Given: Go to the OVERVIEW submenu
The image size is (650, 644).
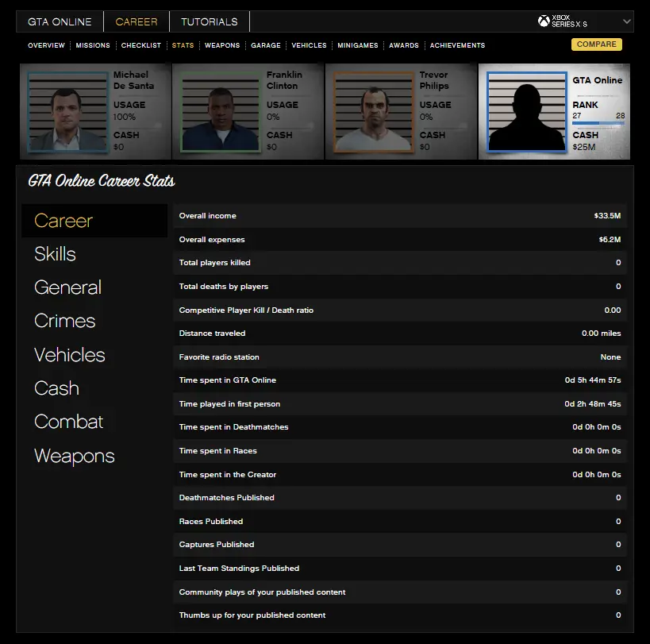Looking at the screenshot, I should point(46,45).
